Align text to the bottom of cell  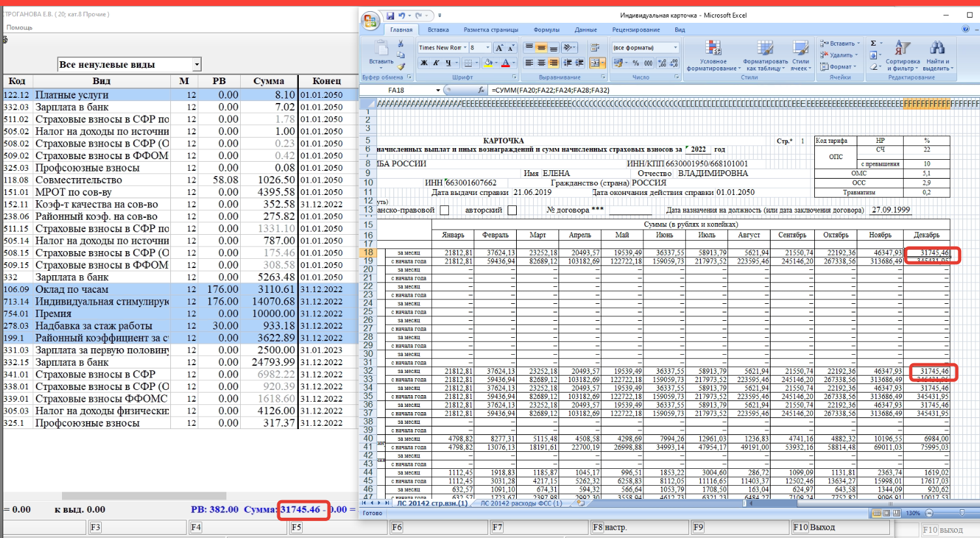[x=553, y=47]
